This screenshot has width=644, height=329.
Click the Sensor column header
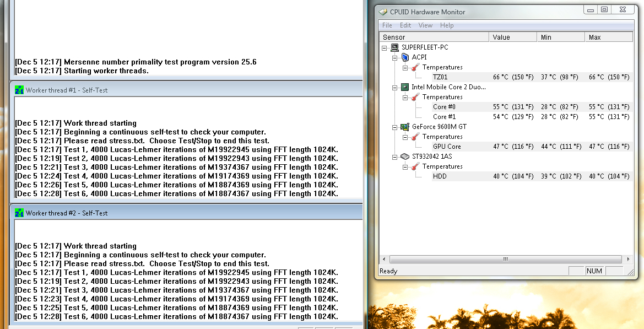(434, 37)
